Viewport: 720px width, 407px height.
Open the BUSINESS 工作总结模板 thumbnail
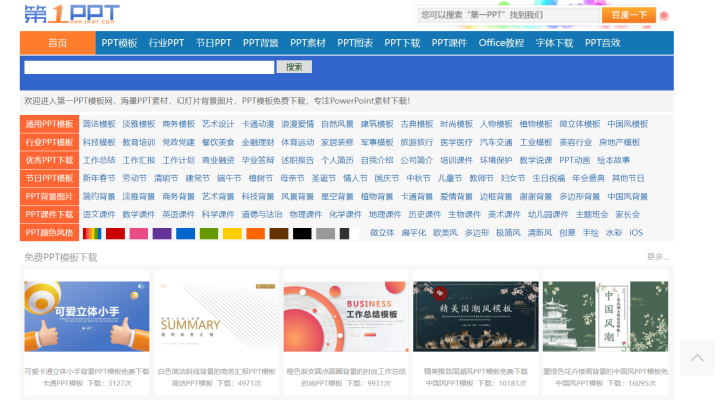tap(346, 317)
